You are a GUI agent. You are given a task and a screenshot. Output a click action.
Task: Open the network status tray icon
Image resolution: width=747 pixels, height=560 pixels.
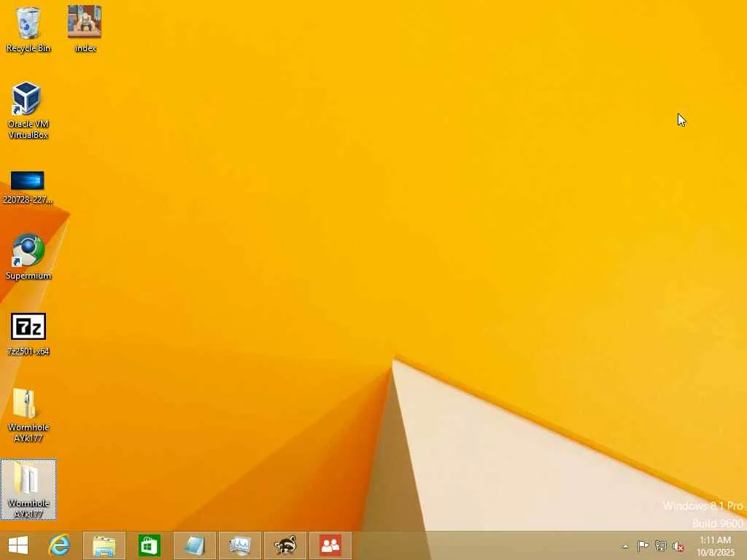[x=660, y=545]
